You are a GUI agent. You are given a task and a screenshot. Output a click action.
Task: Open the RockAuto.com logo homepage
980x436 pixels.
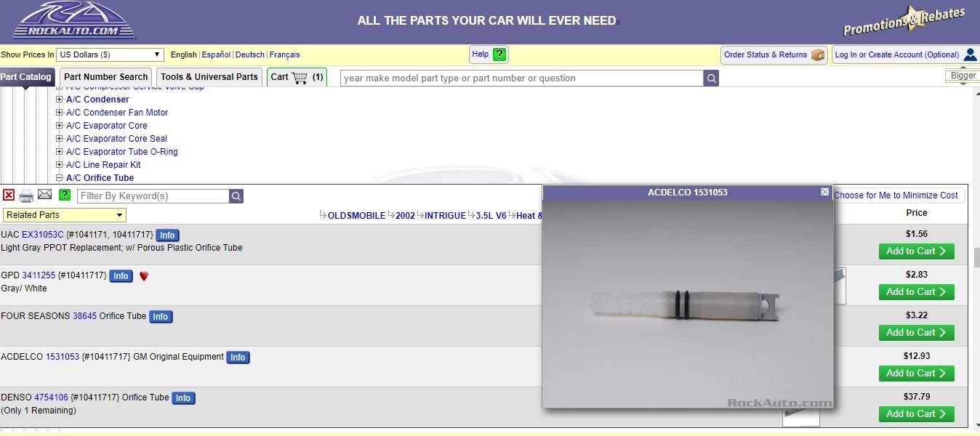(x=74, y=20)
